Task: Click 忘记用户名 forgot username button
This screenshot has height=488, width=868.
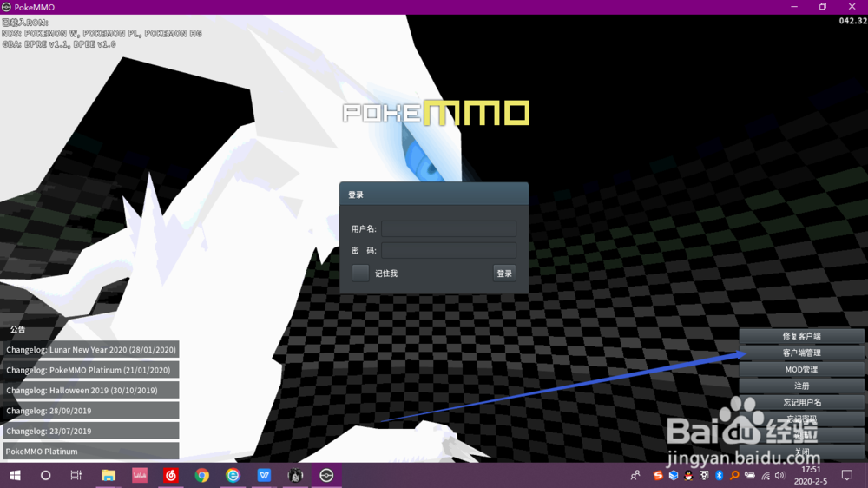Action: click(801, 403)
